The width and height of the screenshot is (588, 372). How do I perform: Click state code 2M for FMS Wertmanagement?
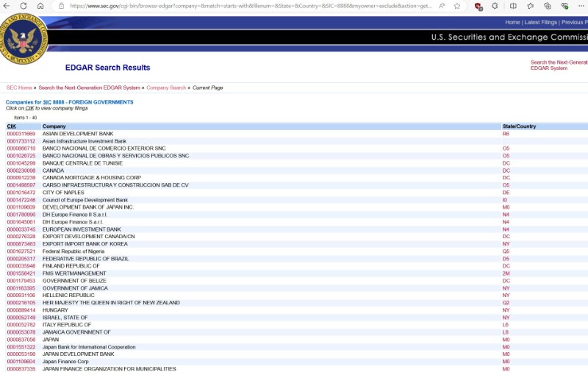pos(506,273)
